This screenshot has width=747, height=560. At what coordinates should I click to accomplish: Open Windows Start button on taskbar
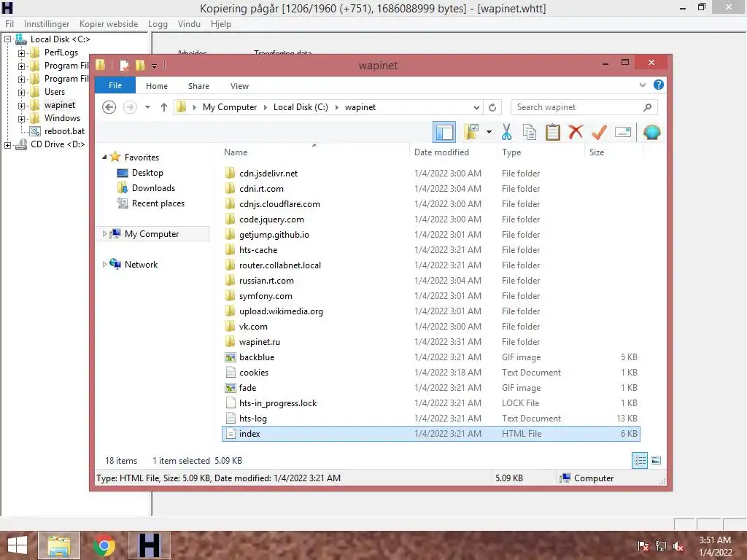18,545
